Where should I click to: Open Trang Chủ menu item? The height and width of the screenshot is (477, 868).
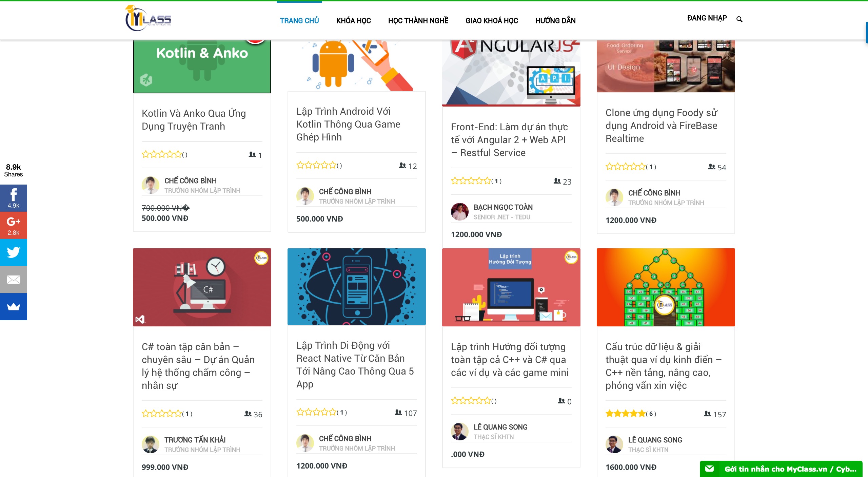click(299, 21)
